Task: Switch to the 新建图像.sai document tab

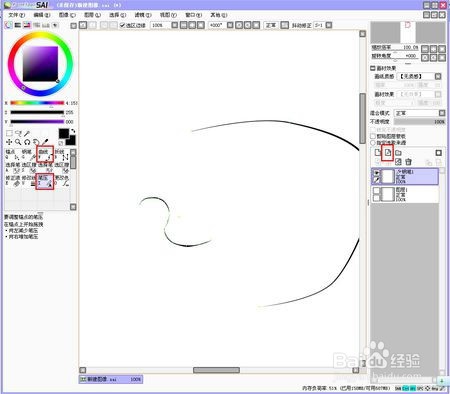Action: point(111,379)
